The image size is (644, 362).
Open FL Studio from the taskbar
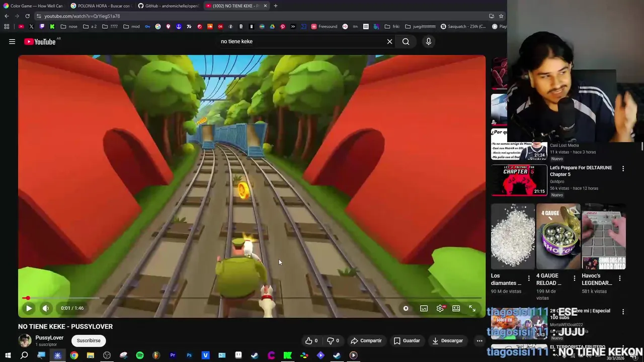point(156,355)
